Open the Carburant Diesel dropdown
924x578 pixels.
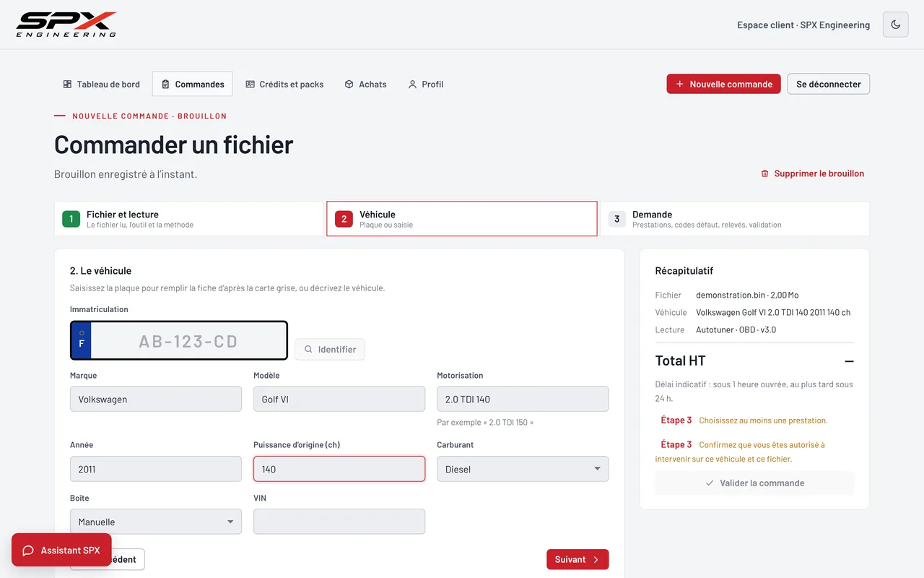523,469
